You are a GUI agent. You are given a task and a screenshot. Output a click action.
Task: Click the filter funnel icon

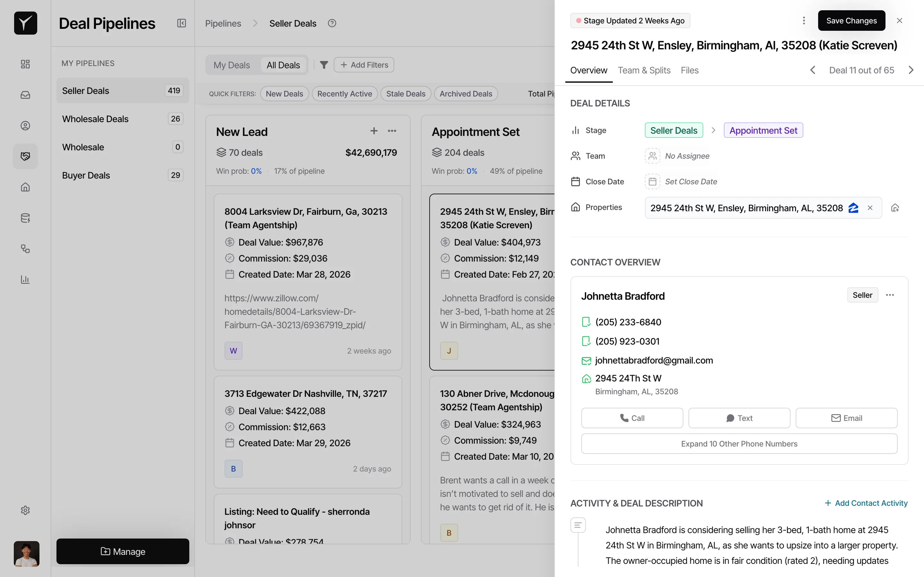click(324, 65)
